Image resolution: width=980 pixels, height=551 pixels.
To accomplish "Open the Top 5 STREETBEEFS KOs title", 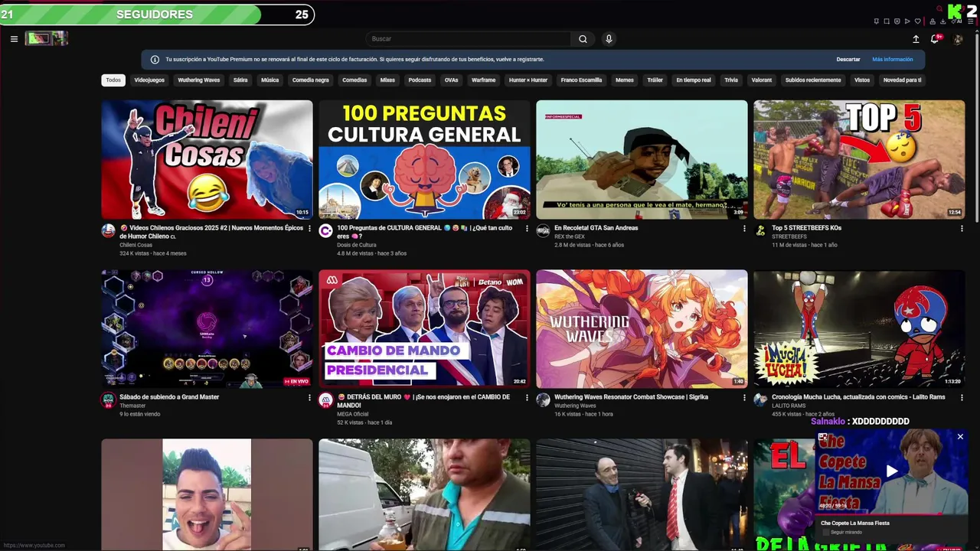I will coord(806,228).
